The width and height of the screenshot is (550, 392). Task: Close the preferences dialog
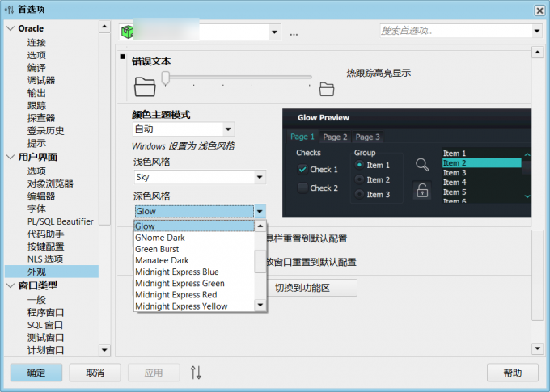539,11
